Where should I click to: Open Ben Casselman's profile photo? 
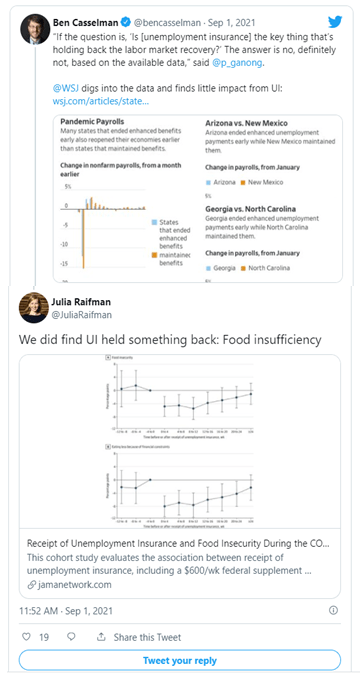[36, 29]
